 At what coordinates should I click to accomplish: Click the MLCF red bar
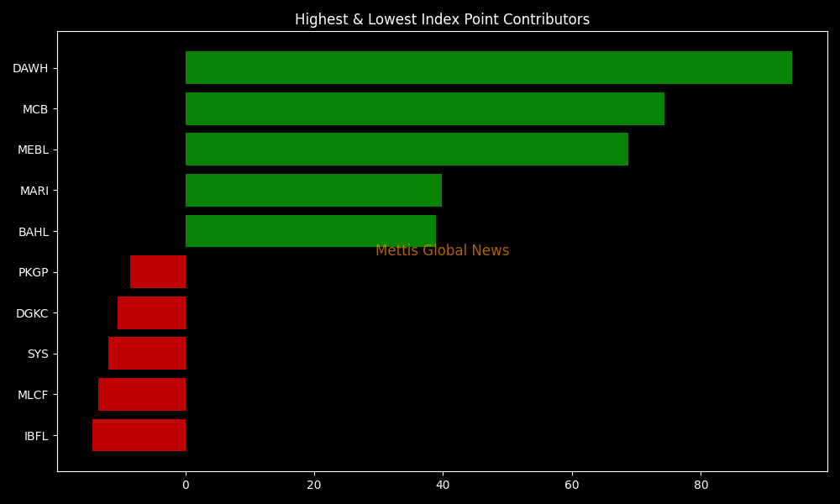pyautogui.click(x=142, y=394)
